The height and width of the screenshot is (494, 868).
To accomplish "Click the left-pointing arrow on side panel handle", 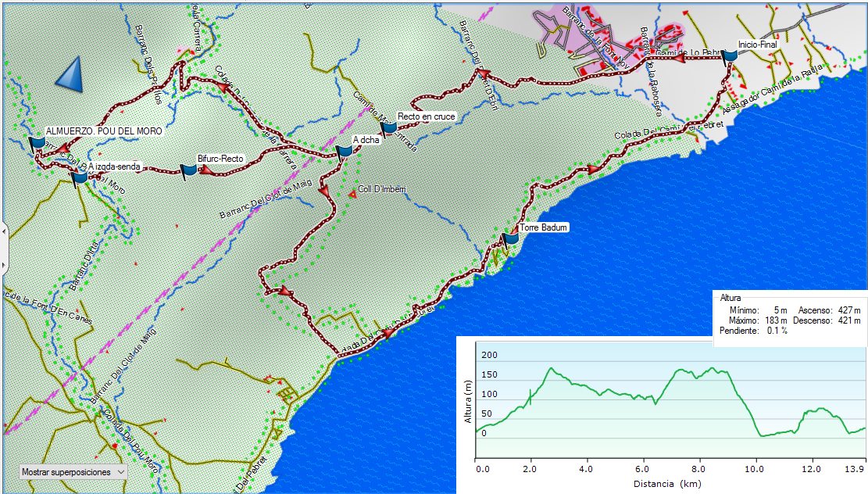I will [x=4, y=230].
